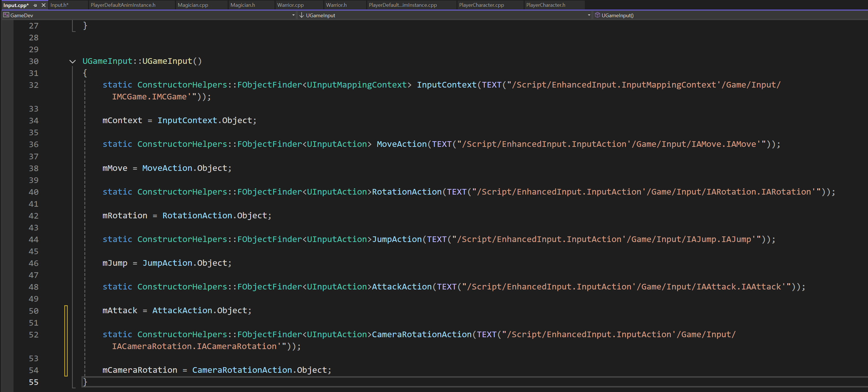Open the Warrior.h tab
Image resolution: width=868 pixels, height=392 pixels.
pyautogui.click(x=336, y=5)
